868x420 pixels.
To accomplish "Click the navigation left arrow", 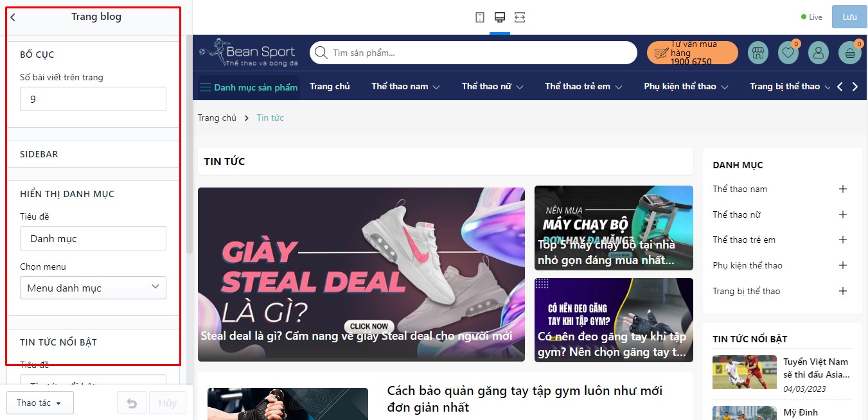I will 840,87.
